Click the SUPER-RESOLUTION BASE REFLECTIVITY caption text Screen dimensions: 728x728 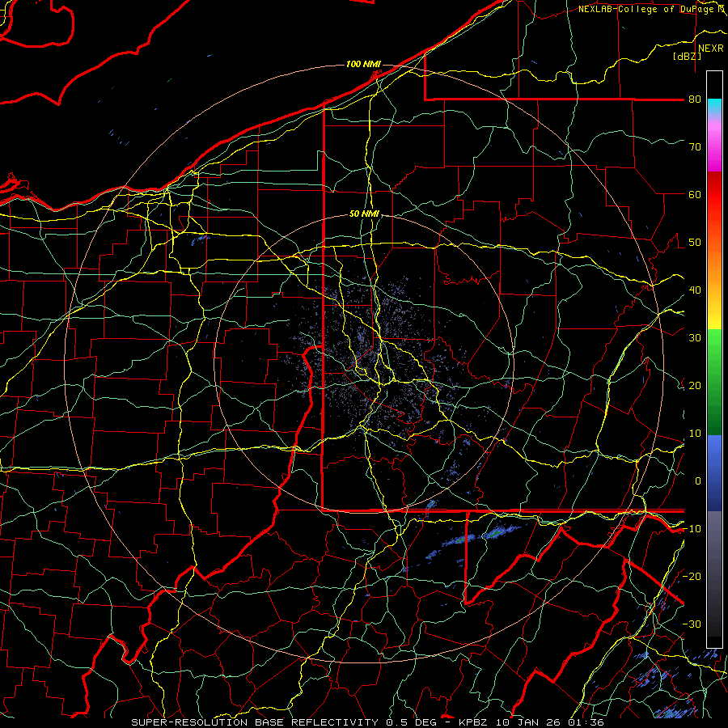[x=255, y=722]
